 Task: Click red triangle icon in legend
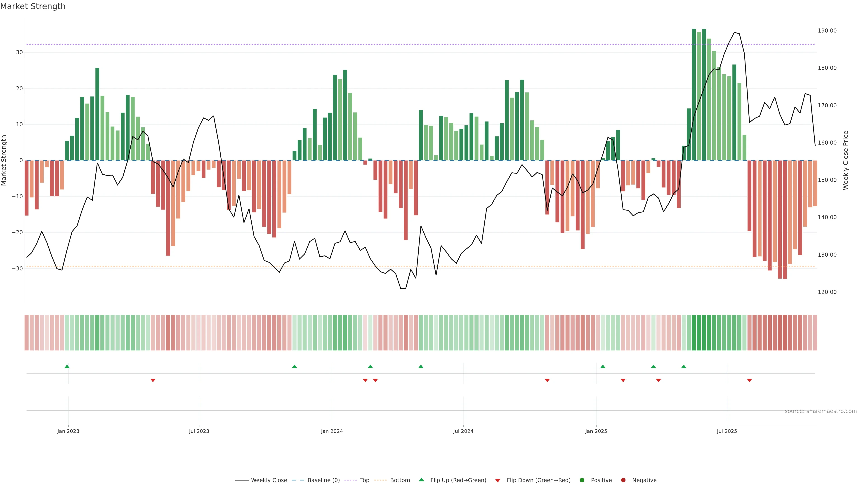tap(498, 480)
